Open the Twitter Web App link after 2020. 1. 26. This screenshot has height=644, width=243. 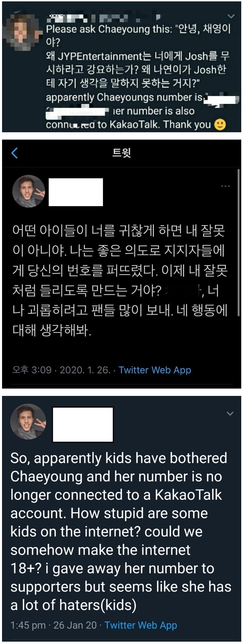pyautogui.click(x=155, y=370)
